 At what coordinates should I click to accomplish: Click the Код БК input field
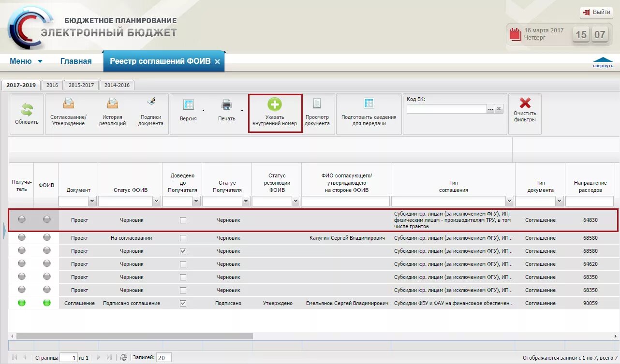(x=446, y=109)
